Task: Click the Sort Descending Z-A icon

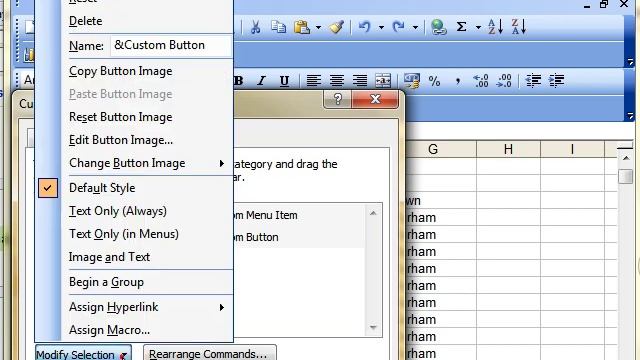Action: coord(518,27)
